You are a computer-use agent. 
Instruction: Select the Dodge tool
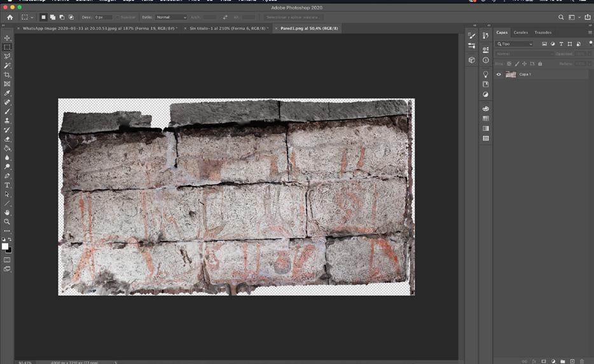point(7,167)
